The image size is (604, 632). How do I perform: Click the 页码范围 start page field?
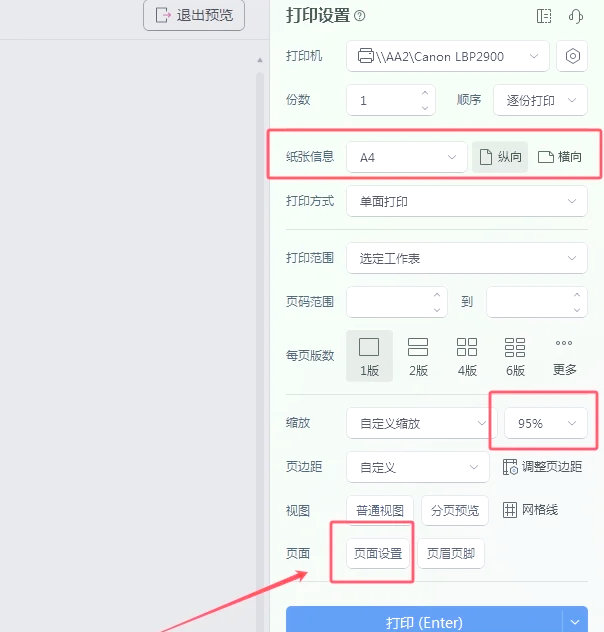396,302
